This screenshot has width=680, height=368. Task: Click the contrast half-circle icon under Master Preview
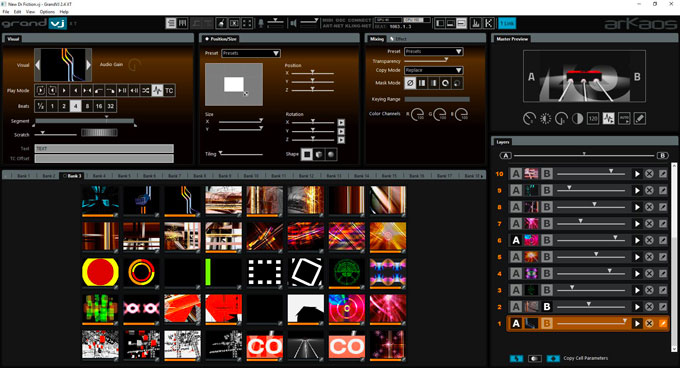[577, 118]
